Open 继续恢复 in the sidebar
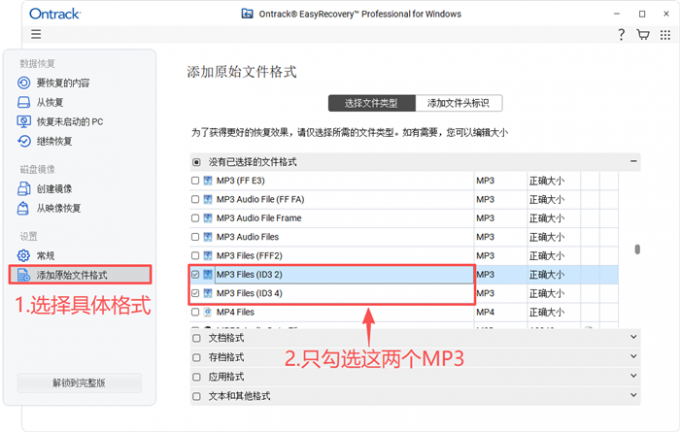The width and height of the screenshot is (680, 432). pos(54,141)
